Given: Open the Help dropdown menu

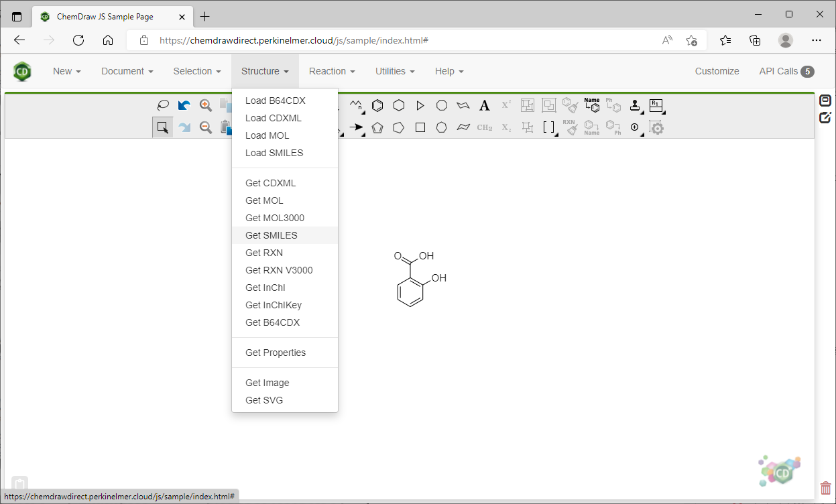Looking at the screenshot, I should coord(449,71).
